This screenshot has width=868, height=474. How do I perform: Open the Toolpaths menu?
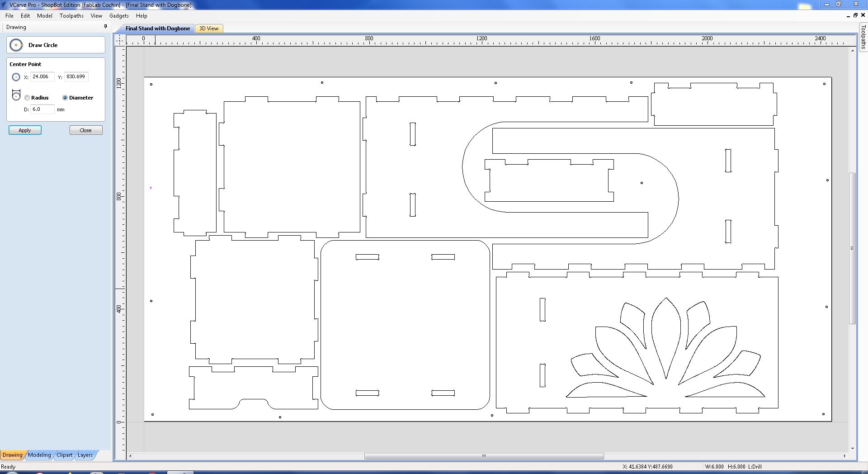click(x=71, y=15)
